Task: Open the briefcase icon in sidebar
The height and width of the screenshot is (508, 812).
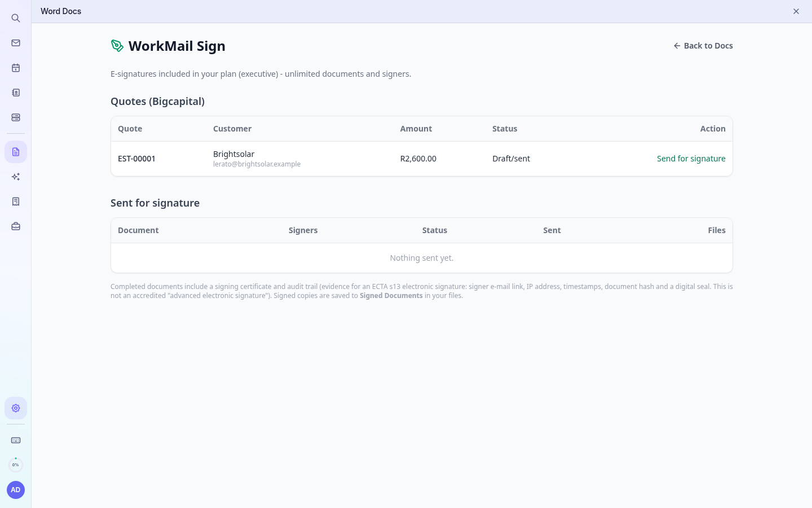Action: [16, 226]
